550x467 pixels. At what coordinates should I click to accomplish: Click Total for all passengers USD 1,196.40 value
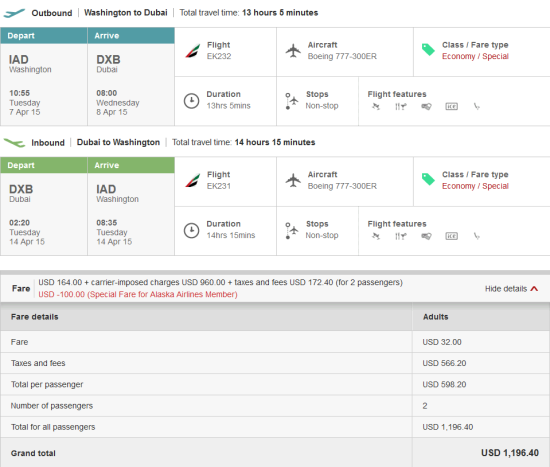(448, 427)
